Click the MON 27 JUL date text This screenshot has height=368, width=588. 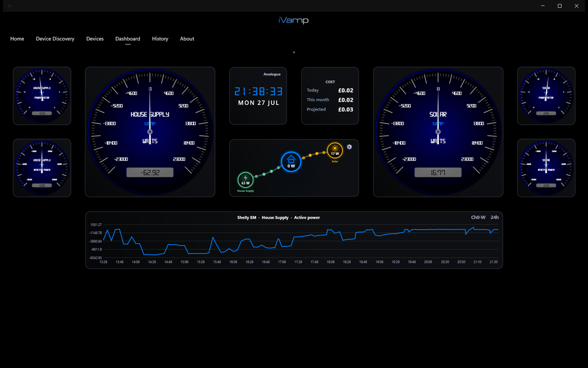(259, 103)
